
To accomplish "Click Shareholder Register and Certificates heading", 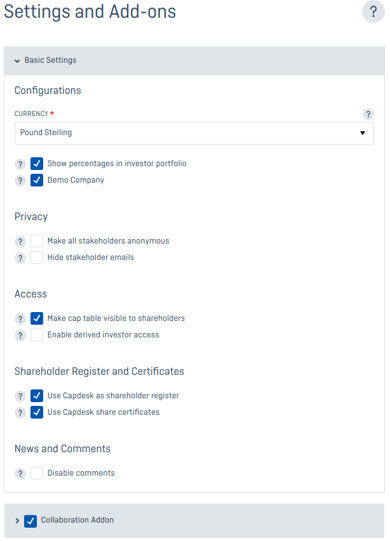I will click(x=99, y=371).
